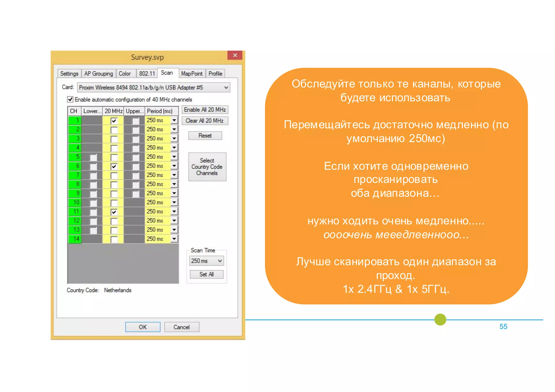The height and width of the screenshot is (392, 555).
Task: Uncheck channel 11 20 MHz checkbox
Action: [x=114, y=212]
